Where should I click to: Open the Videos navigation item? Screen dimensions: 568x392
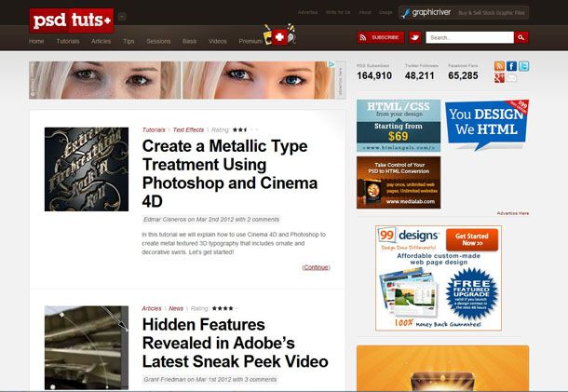click(x=218, y=41)
